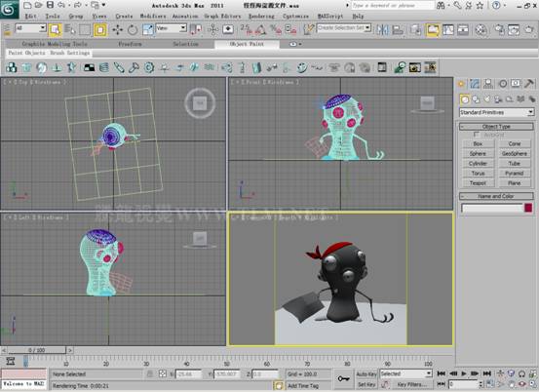
Task: Open the Edit menu
Action: (x=30, y=17)
